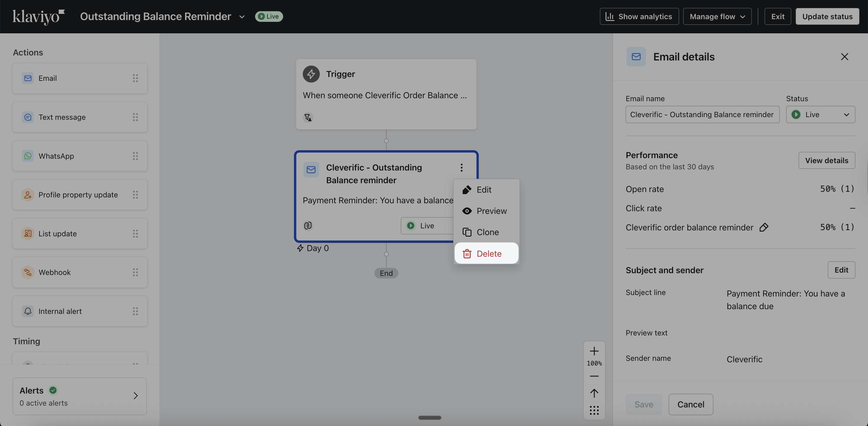Open flow name dropdown chevron in header
The width and height of the screenshot is (868, 426).
pyautogui.click(x=242, y=17)
